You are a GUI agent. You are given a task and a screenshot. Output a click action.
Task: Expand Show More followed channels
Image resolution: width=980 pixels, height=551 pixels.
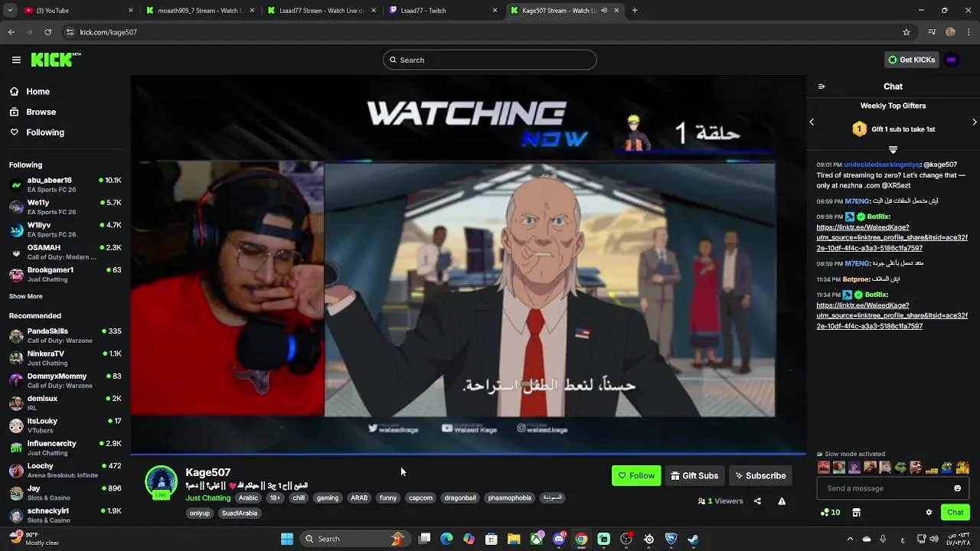click(26, 296)
